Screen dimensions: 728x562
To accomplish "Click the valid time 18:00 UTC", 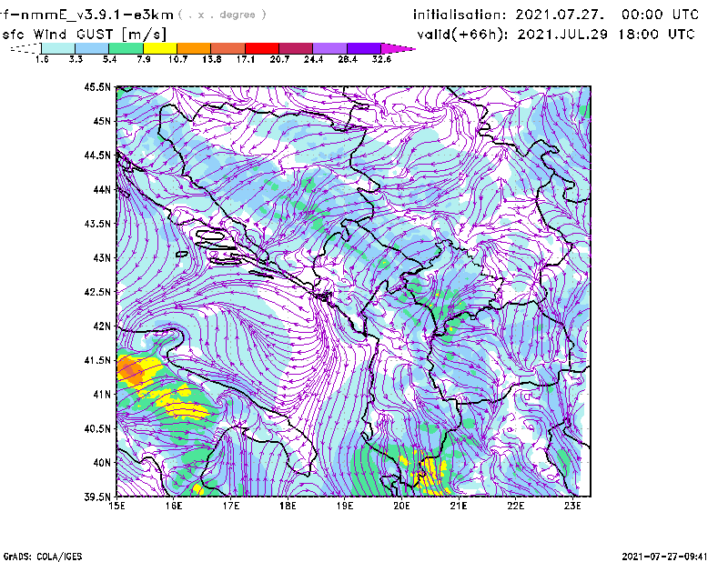I will click(656, 35).
